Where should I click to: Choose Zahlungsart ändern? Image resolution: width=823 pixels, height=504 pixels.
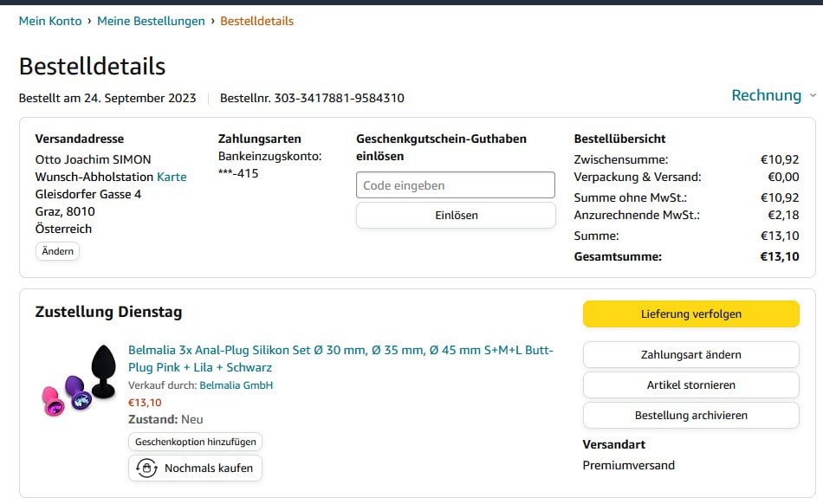pyautogui.click(x=690, y=354)
